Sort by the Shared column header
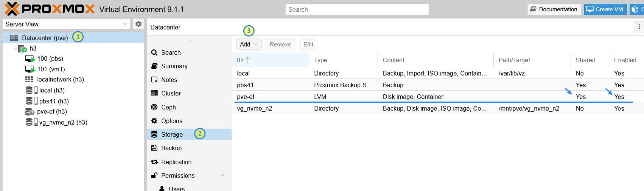Viewport: 644px width, 191px height. point(590,60)
